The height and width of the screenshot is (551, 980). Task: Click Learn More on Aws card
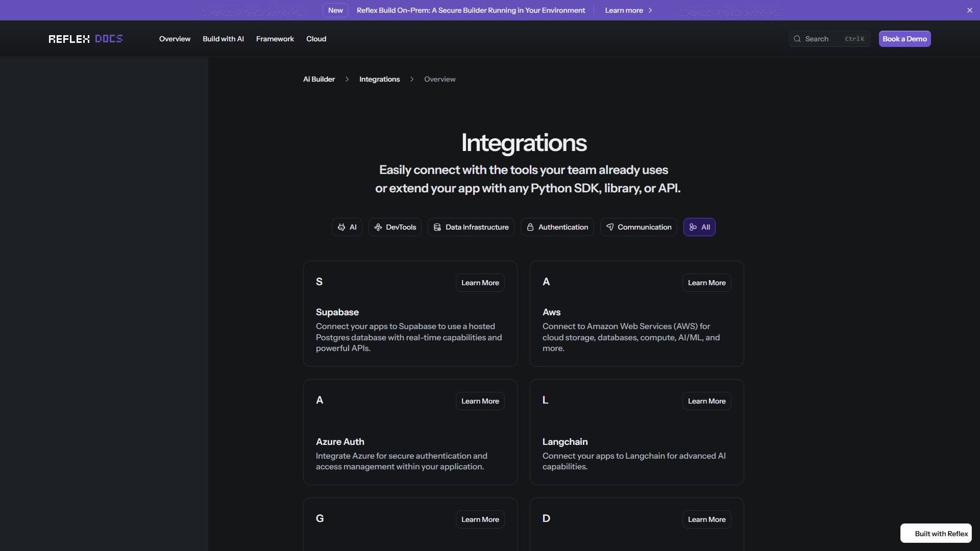point(707,283)
